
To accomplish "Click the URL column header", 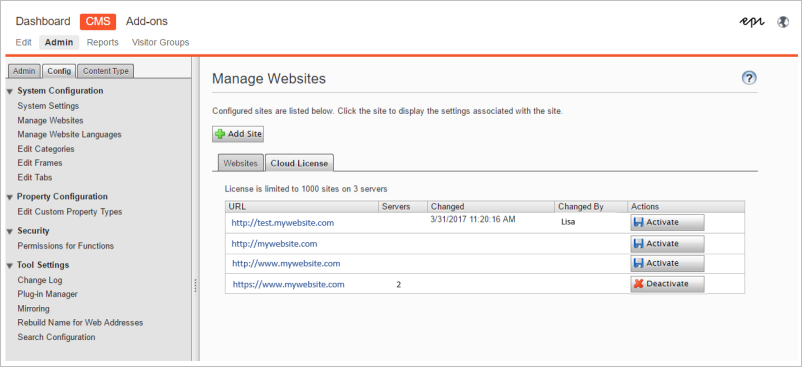I will click(302, 207).
